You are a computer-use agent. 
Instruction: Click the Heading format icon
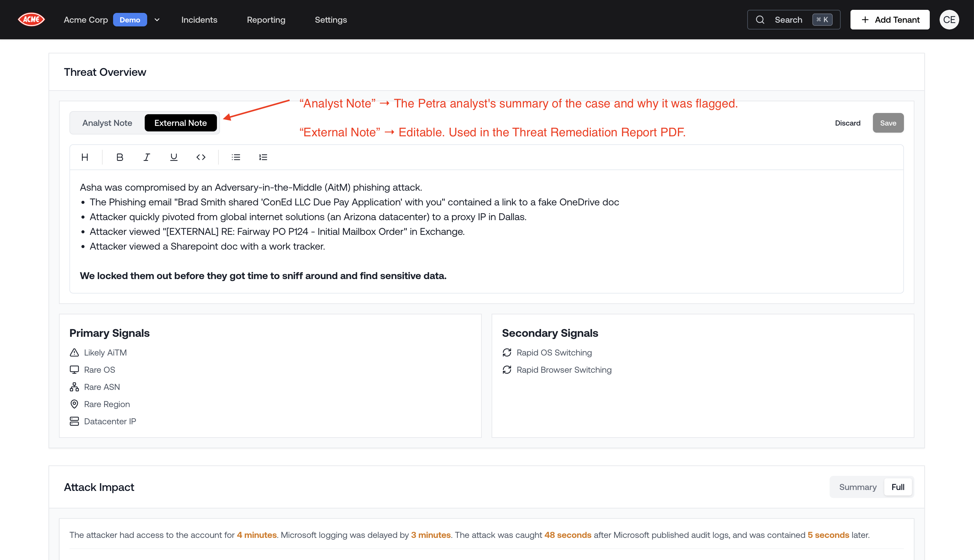tap(85, 157)
